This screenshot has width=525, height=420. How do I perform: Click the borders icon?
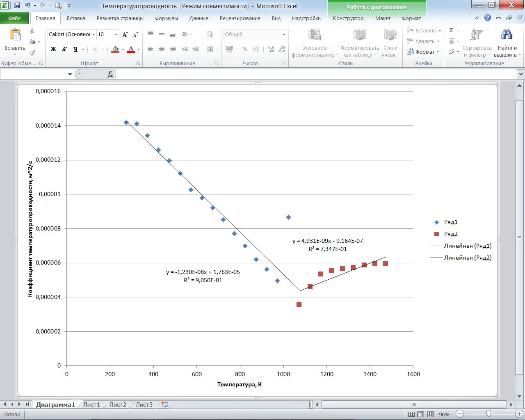[95, 49]
